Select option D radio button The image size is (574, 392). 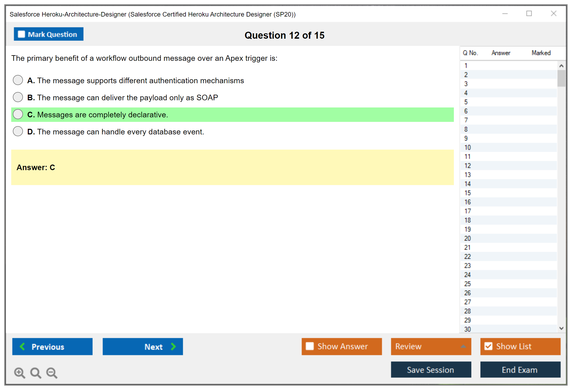[18, 131]
